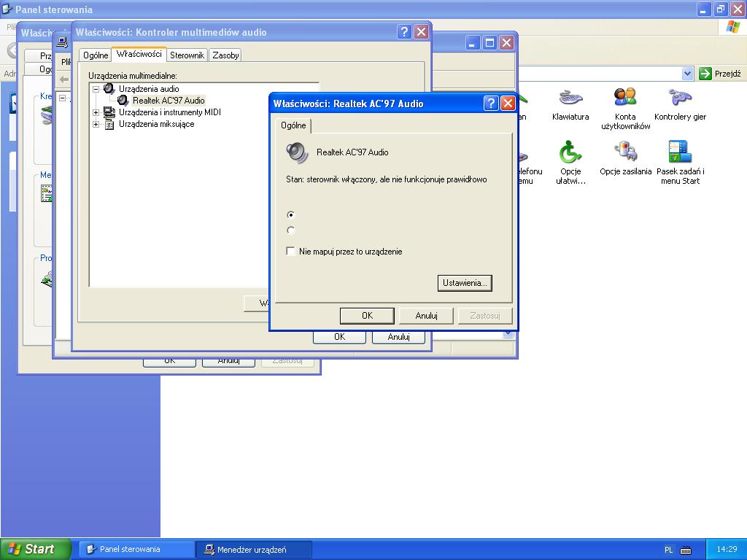Tick the 'Nie mapuj przez to urządzenie' checkbox
The width and height of the screenshot is (747, 560).
[290, 251]
